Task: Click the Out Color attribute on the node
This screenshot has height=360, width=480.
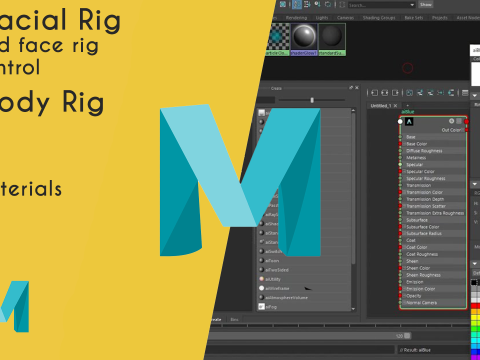Action: (451, 130)
